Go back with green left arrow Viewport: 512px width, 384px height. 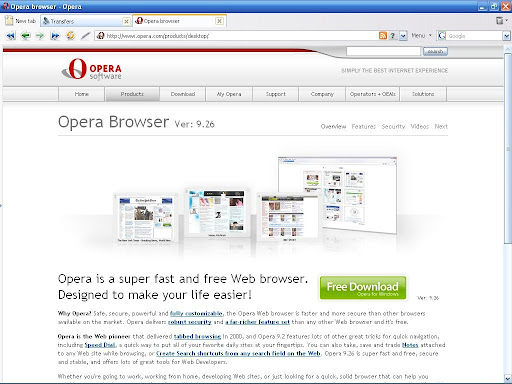(25, 36)
